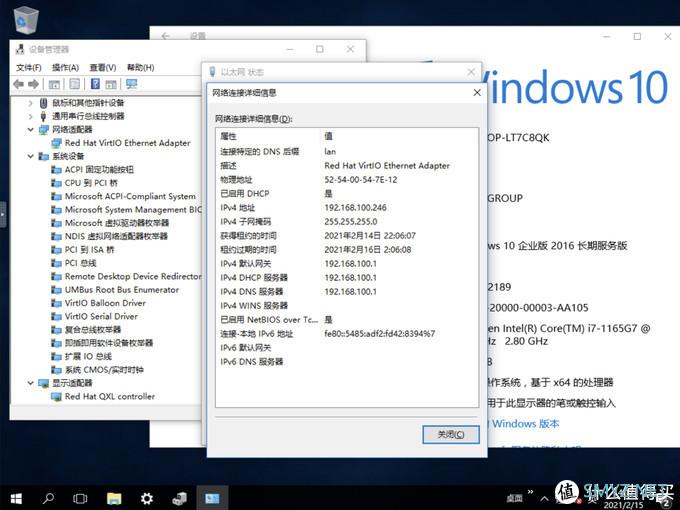Select the IPv4 DHCP 服务器 row
The image size is (680, 510).
[347, 277]
